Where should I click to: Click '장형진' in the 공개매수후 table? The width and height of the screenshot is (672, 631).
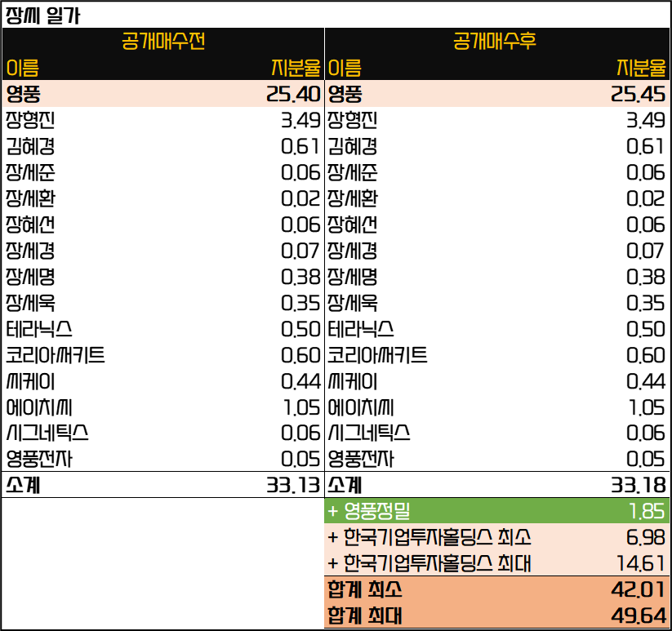tap(352, 120)
